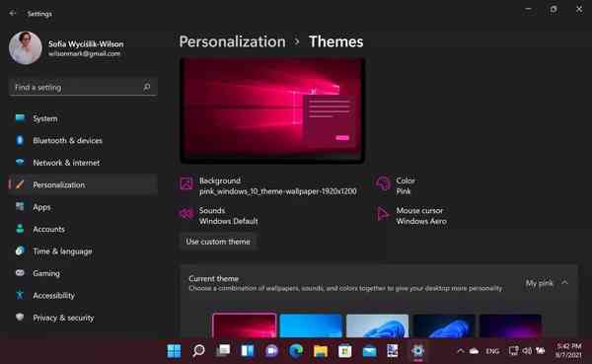Image resolution: width=592 pixels, height=364 pixels.
Task: Open Apps settings
Action: click(x=83, y=206)
